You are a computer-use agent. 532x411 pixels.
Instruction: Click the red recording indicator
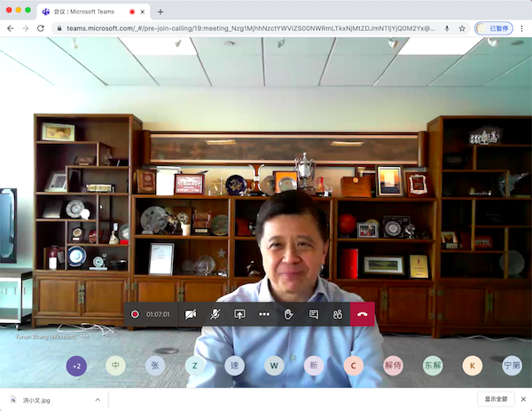135,314
